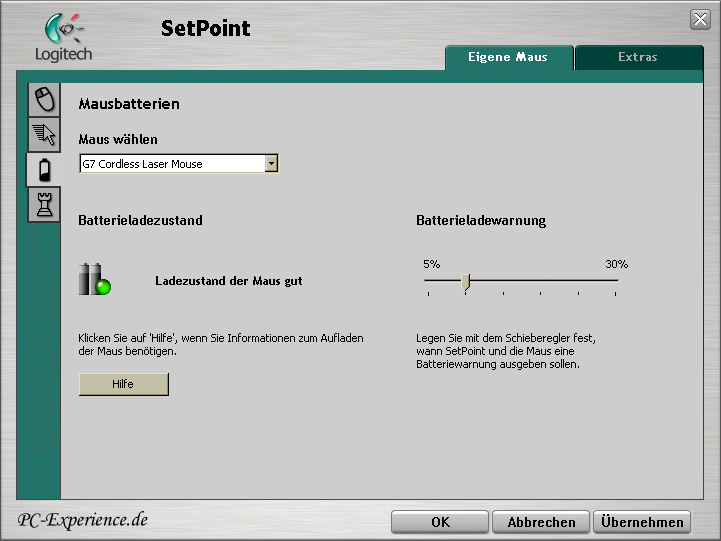Click 'Ladezustand der Maus gut' text
This screenshot has width=721, height=541.
pyautogui.click(x=229, y=281)
